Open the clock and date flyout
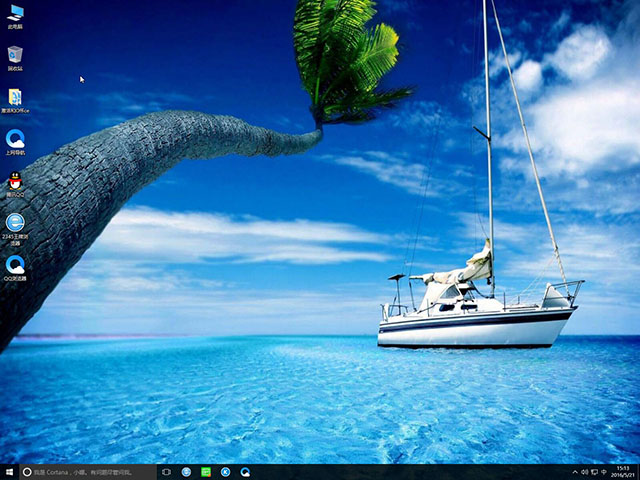Viewport: 640px width, 480px height. pos(623,472)
